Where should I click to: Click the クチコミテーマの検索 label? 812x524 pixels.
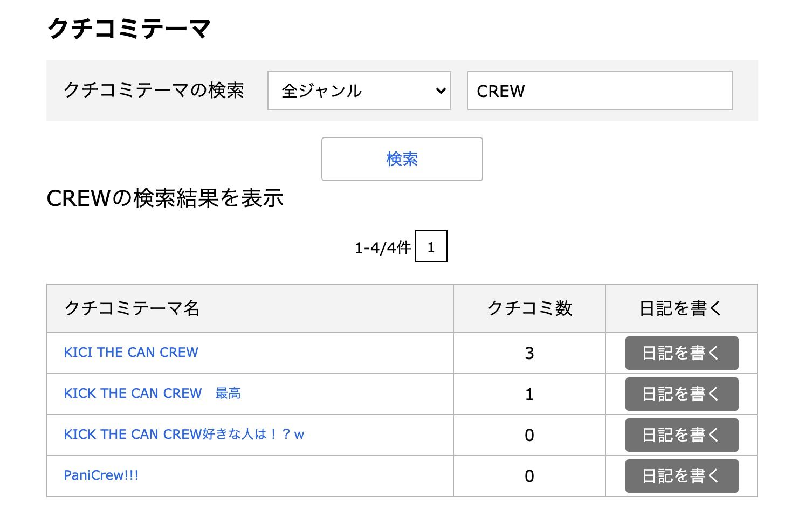154,90
